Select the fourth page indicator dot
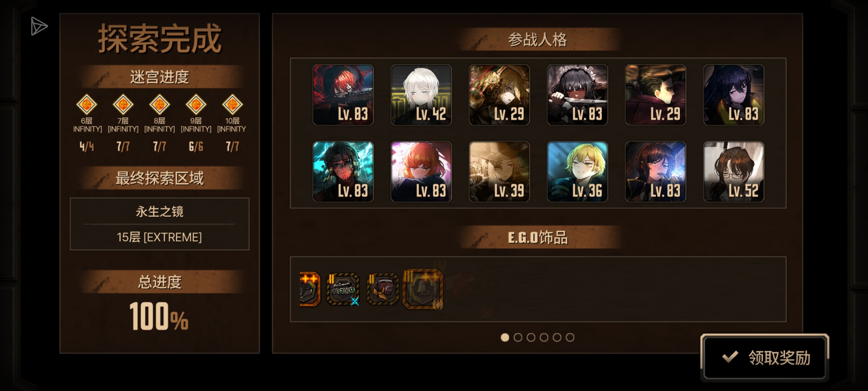 click(544, 337)
